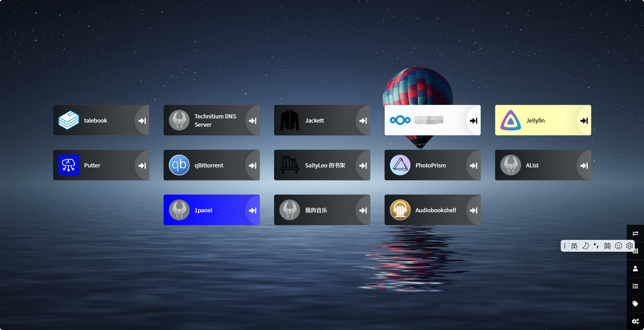Open the user profile icon in sidebar
Image resolution: width=644 pixels, height=330 pixels.
(x=635, y=269)
